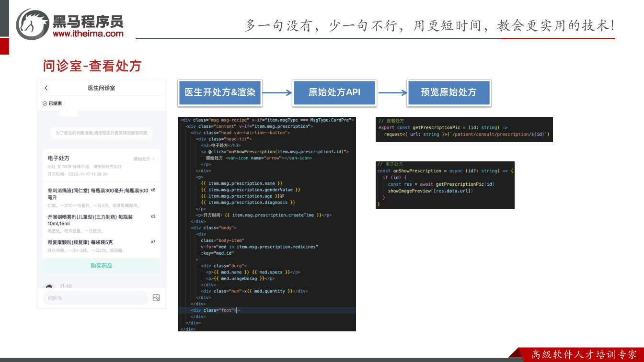Click 'export const getPrescriptionPic' code line
The image size is (644, 362).
pyautogui.click(x=443, y=128)
